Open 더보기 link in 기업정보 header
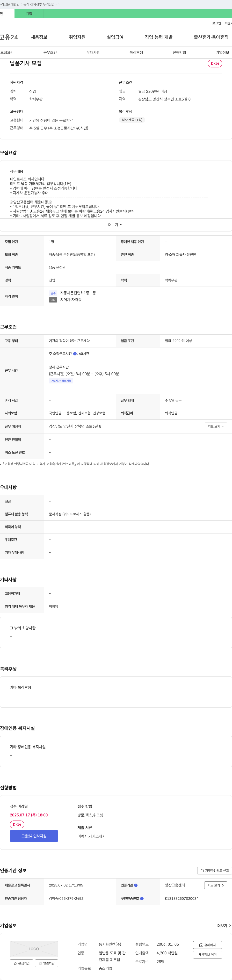 pyautogui.click(x=224, y=926)
